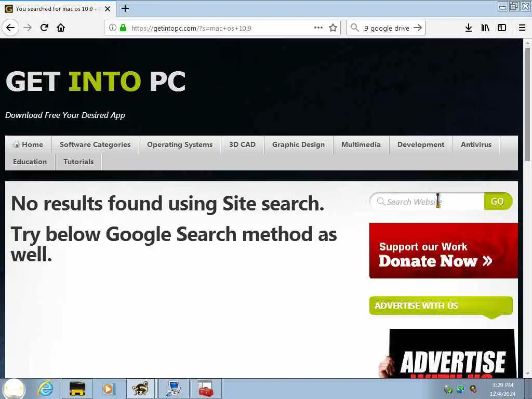Click the Donate Now banner
Image resolution: width=532 pixels, height=399 pixels.
tap(444, 251)
